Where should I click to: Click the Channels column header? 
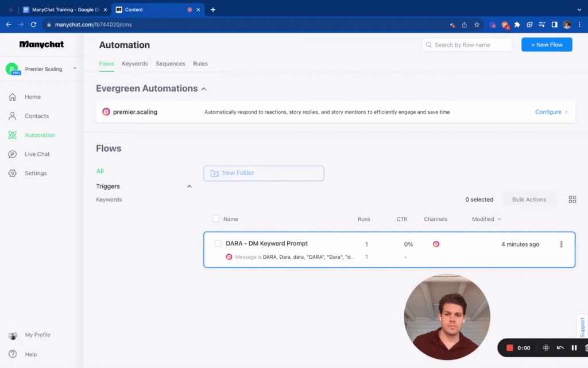click(435, 219)
